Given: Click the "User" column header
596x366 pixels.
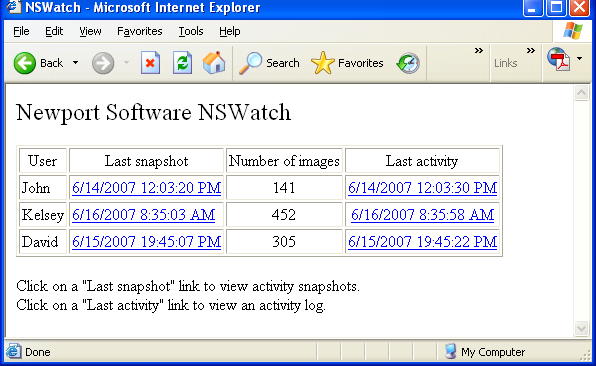Looking at the screenshot, I should (x=43, y=161).
